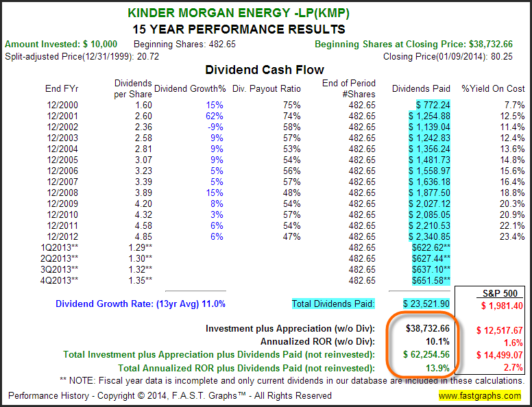The width and height of the screenshot is (532, 407).
Task: Click the Total Dividends Paid: label
Action: [x=333, y=304]
